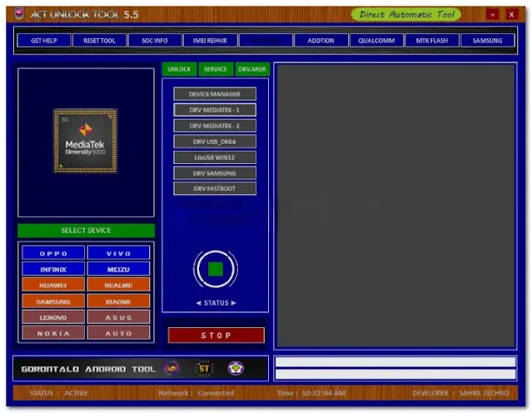Open the ADDTION section
Image resolution: width=532 pixels, height=413 pixels.
(x=321, y=41)
